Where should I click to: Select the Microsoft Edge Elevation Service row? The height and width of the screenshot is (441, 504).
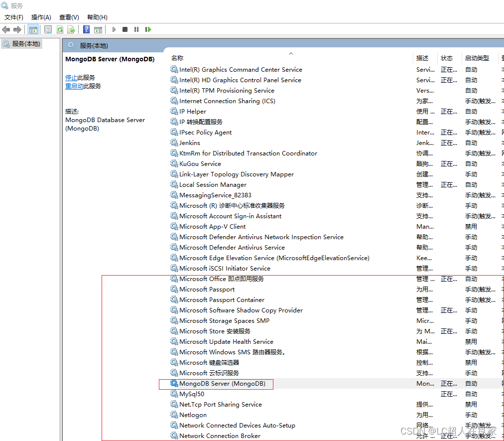pyautogui.click(x=337, y=258)
